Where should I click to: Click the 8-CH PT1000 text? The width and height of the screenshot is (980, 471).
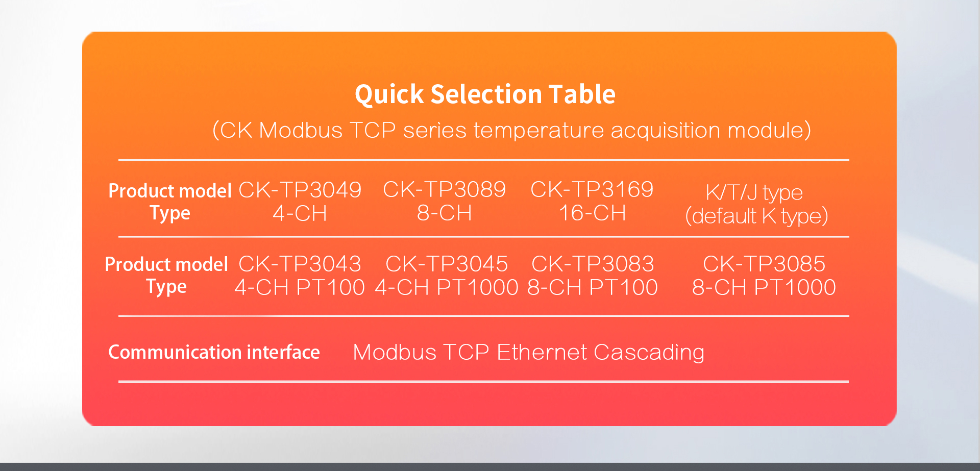(764, 287)
